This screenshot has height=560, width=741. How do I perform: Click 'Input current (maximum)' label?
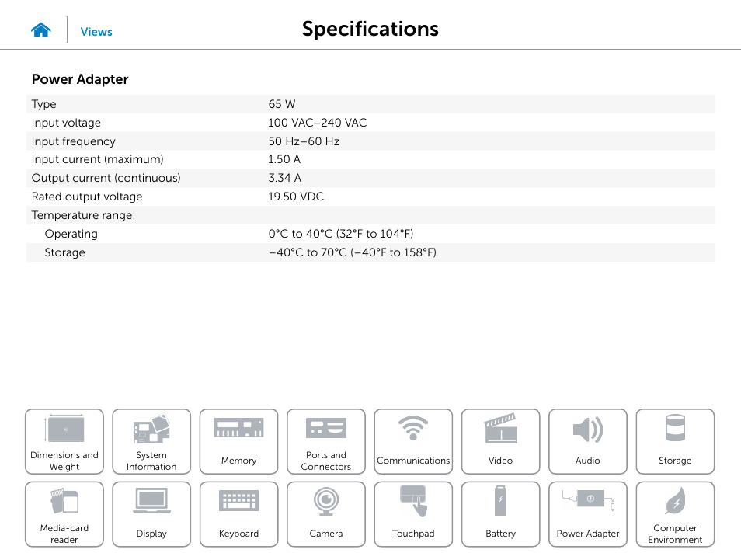tap(97, 159)
